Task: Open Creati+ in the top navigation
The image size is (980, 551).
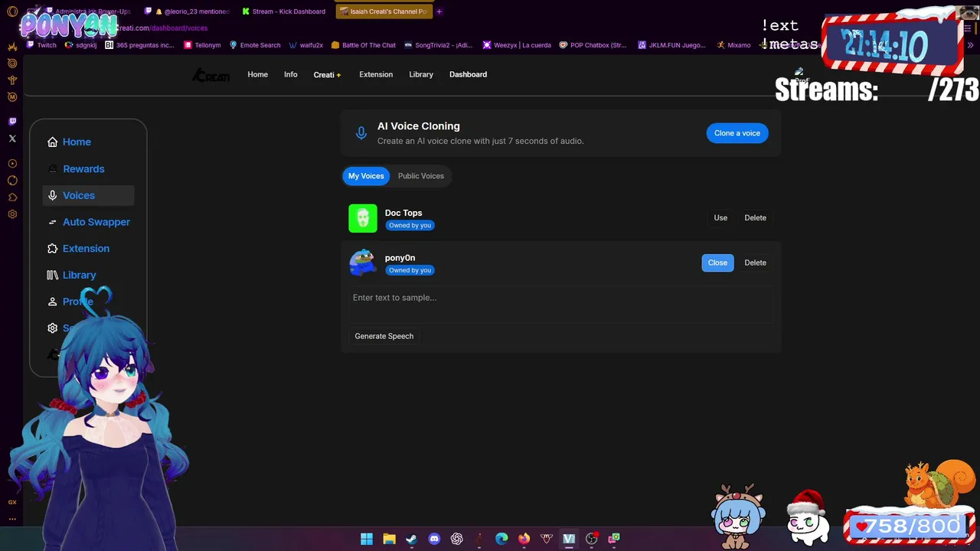Action: [x=327, y=74]
